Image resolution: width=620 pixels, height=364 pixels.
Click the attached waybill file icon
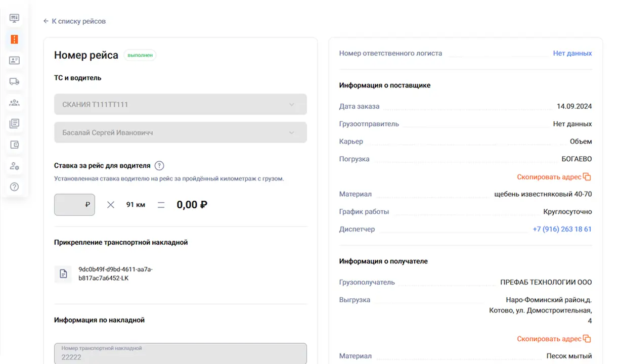[63, 274]
